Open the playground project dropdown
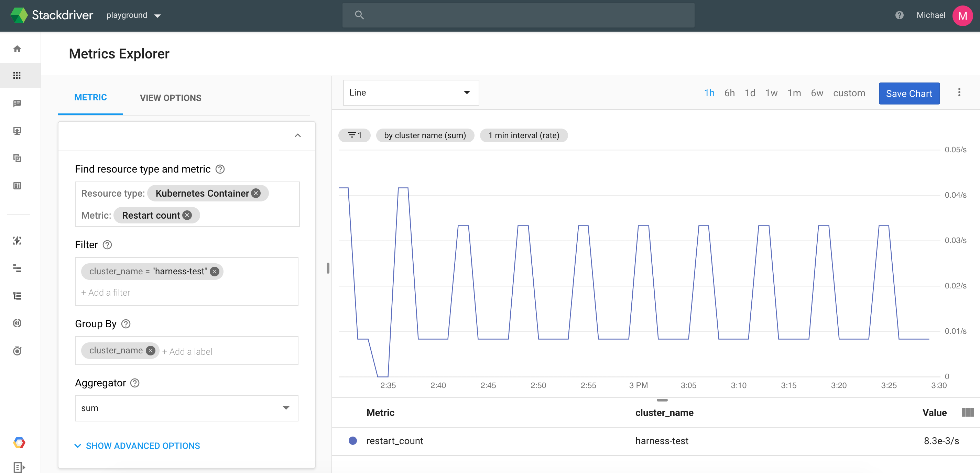Viewport: 980px width, 473px height. [133, 15]
